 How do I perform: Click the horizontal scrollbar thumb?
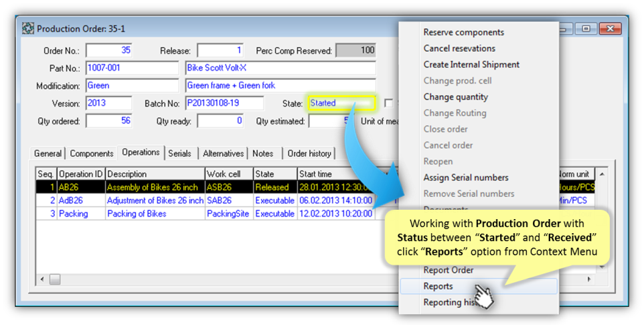pos(55,279)
